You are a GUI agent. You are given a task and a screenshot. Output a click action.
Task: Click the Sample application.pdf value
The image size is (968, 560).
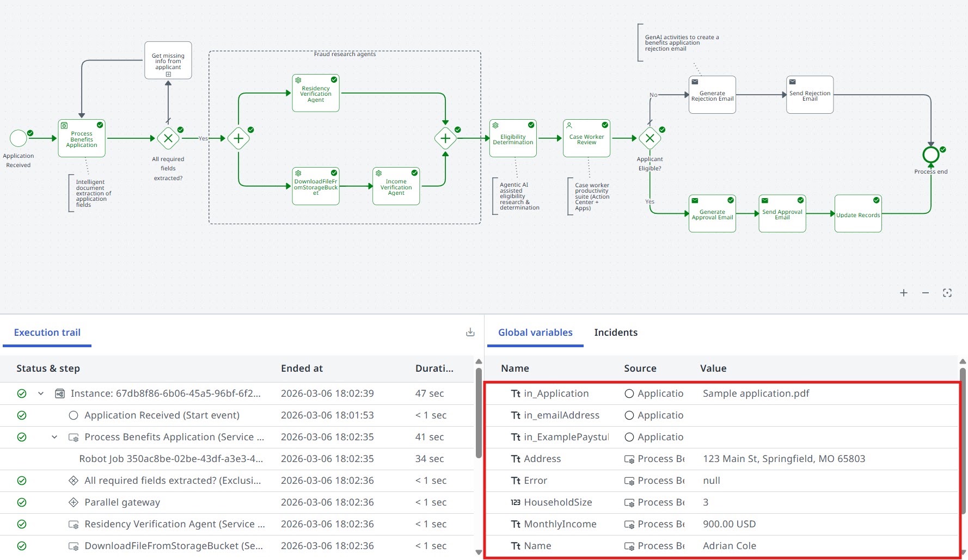point(756,393)
